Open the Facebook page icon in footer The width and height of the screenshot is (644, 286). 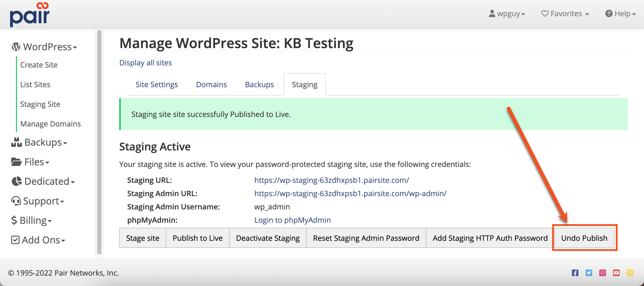(x=575, y=273)
